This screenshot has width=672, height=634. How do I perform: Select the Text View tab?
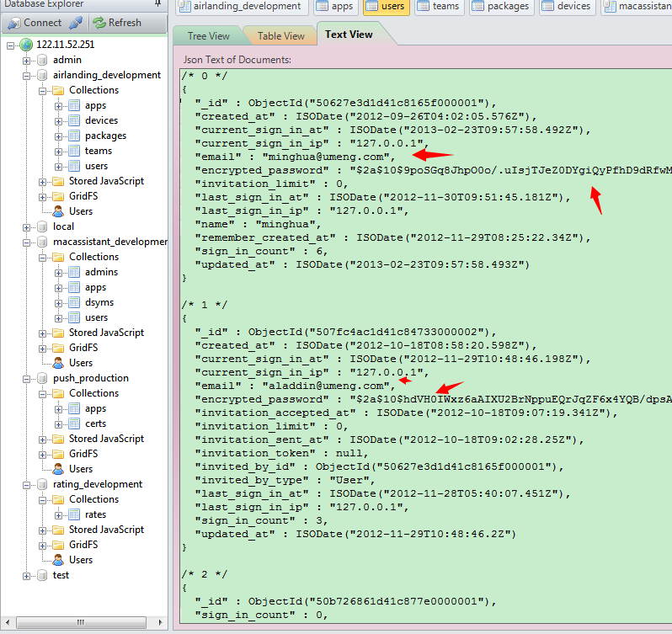[x=349, y=35]
